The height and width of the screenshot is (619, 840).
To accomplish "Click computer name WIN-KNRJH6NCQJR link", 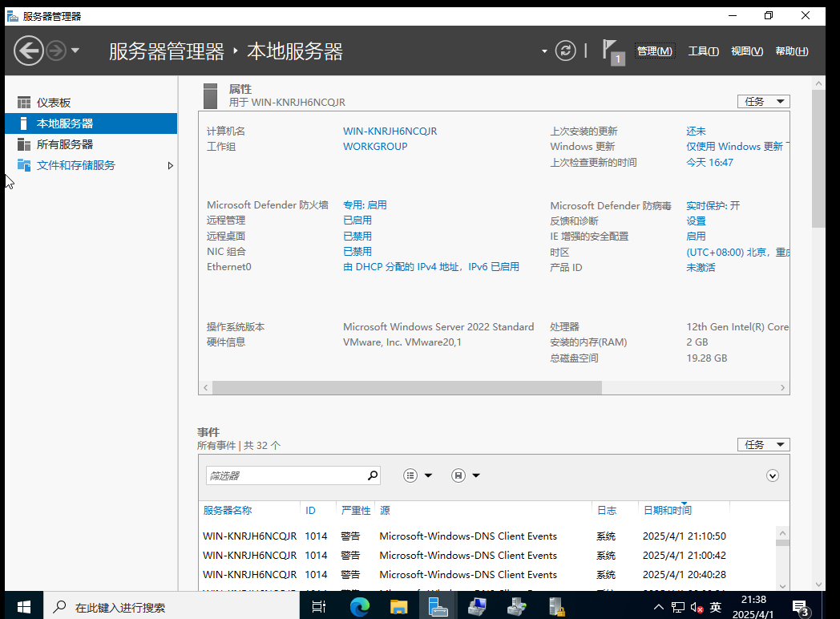I will pyautogui.click(x=390, y=131).
